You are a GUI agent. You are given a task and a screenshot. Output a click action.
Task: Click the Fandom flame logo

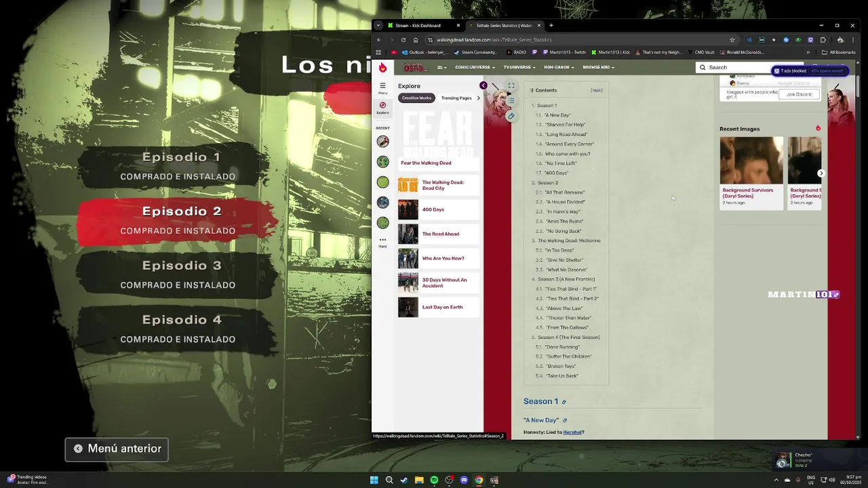(x=383, y=67)
